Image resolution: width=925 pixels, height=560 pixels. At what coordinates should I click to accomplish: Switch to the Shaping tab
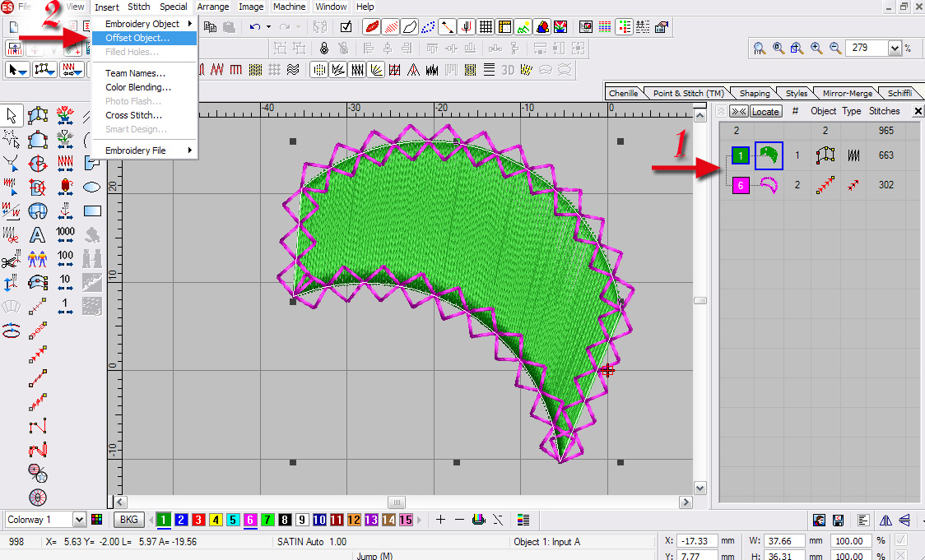click(x=754, y=94)
